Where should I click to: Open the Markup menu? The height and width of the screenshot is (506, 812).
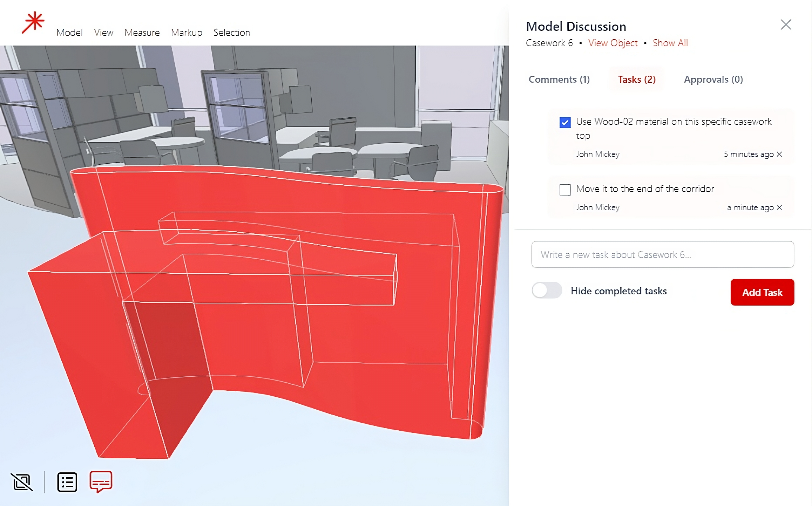tap(187, 33)
